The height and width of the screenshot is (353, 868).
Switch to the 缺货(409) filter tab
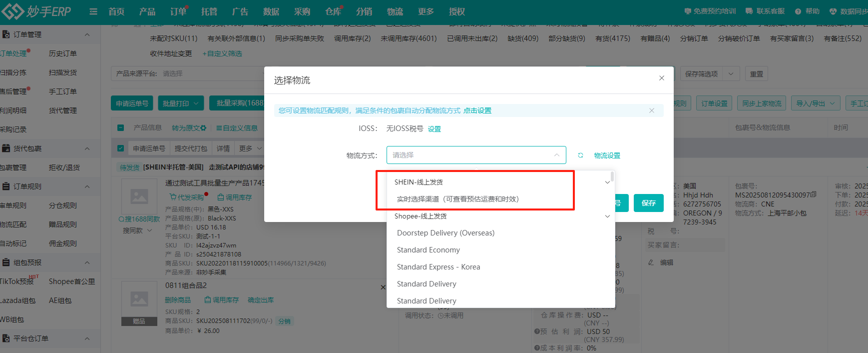tap(523, 38)
